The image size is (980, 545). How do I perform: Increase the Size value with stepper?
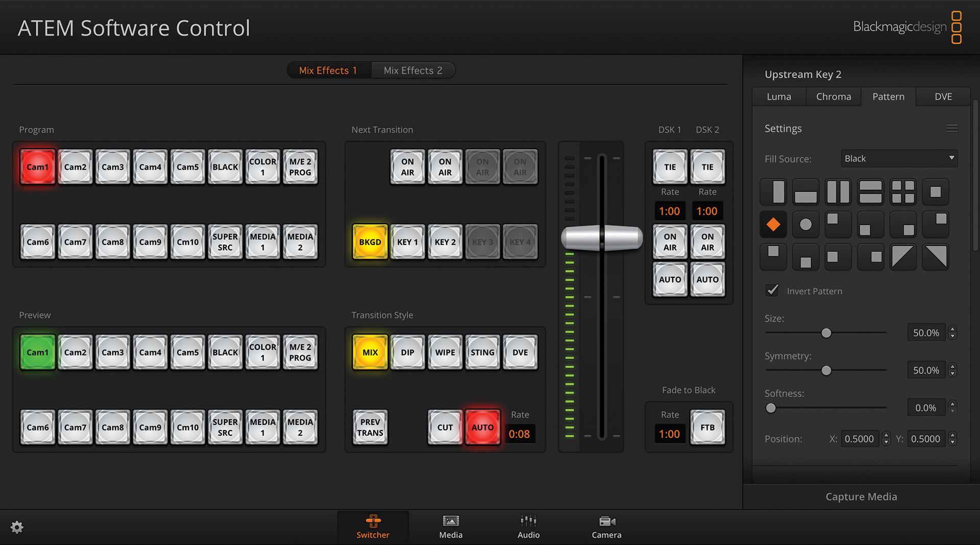(x=952, y=329)
